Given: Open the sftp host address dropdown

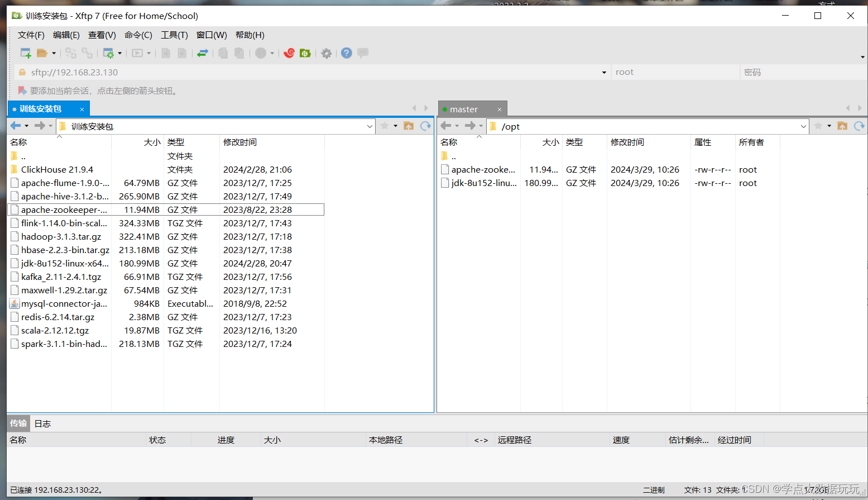Looking at the screenshot, I should pos(604,72).
